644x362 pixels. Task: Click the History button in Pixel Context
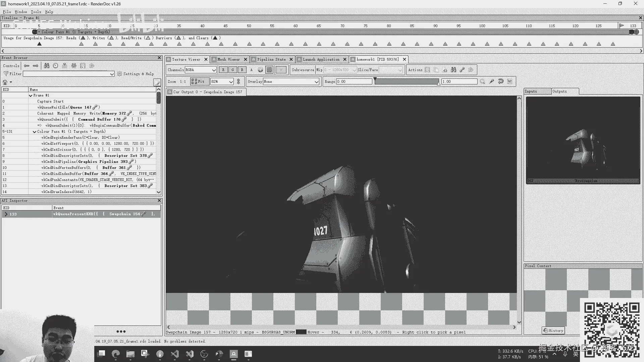coord(553,330)
